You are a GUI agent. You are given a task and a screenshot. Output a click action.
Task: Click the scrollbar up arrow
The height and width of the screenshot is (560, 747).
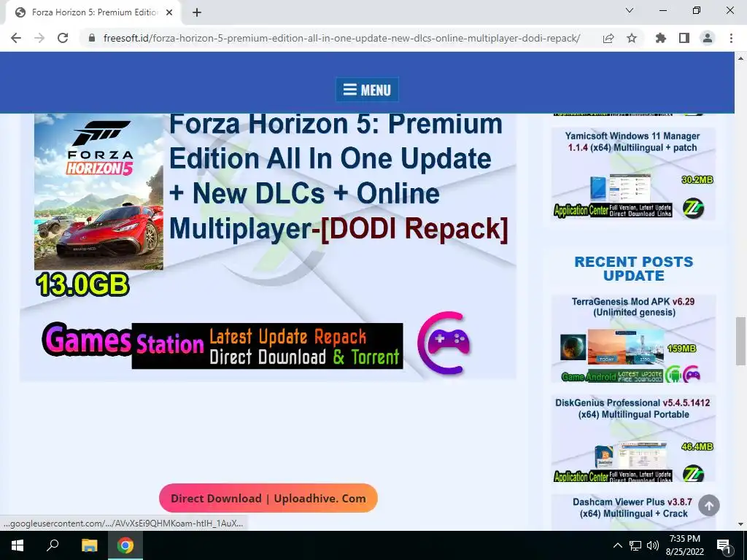point(740,58)
